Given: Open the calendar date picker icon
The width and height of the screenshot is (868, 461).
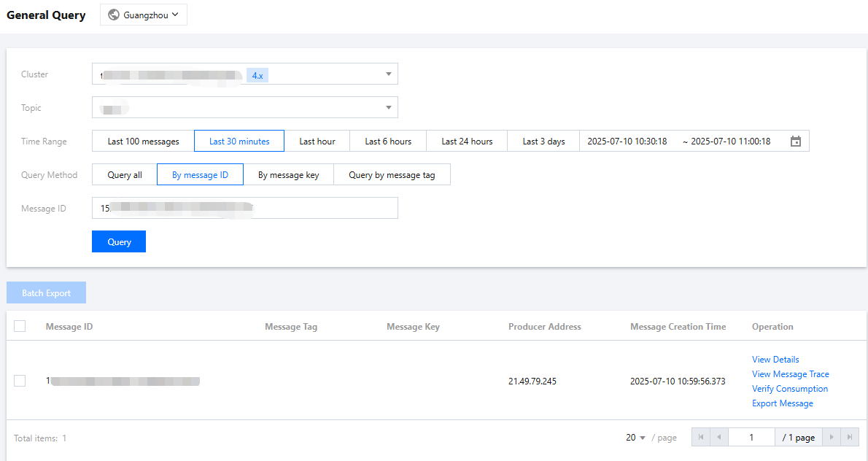Looking at the screenshot, I should pos(795,142).
